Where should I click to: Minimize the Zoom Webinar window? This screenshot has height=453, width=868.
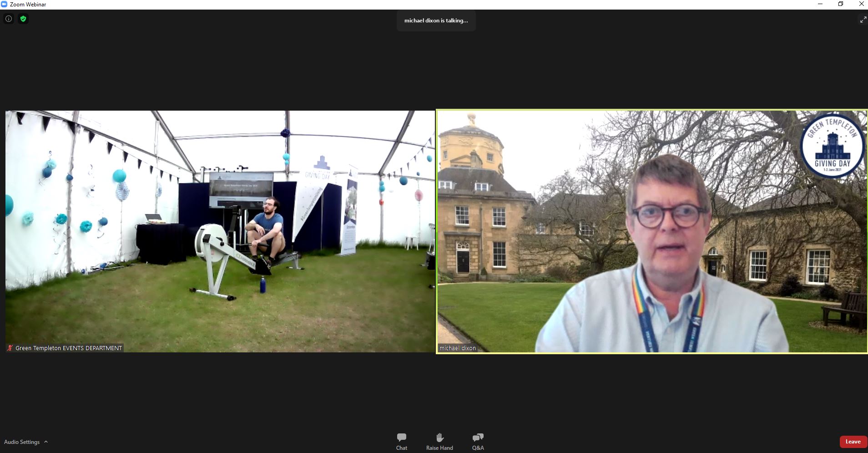click(820, 4)
